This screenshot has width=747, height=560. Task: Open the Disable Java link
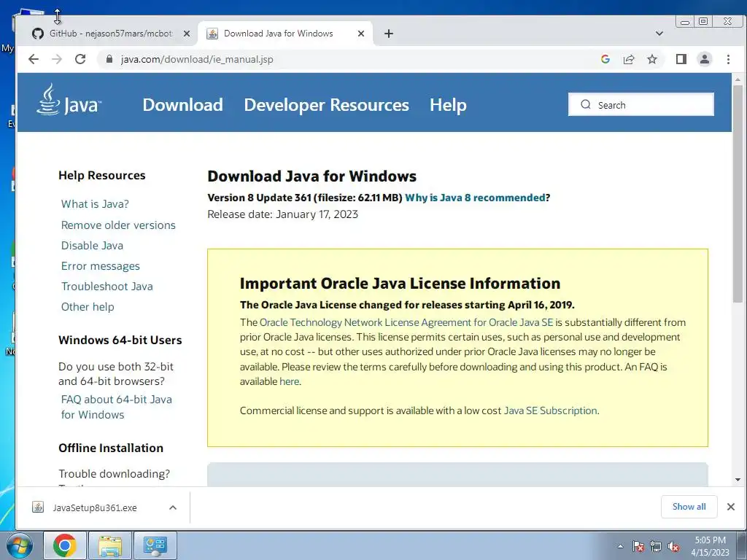tap(92, 246)
